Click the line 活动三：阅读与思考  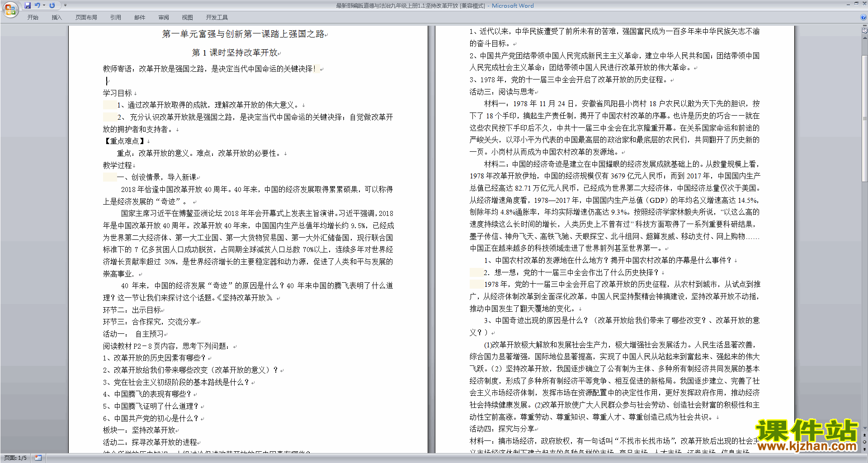click(x=502, y=92)
